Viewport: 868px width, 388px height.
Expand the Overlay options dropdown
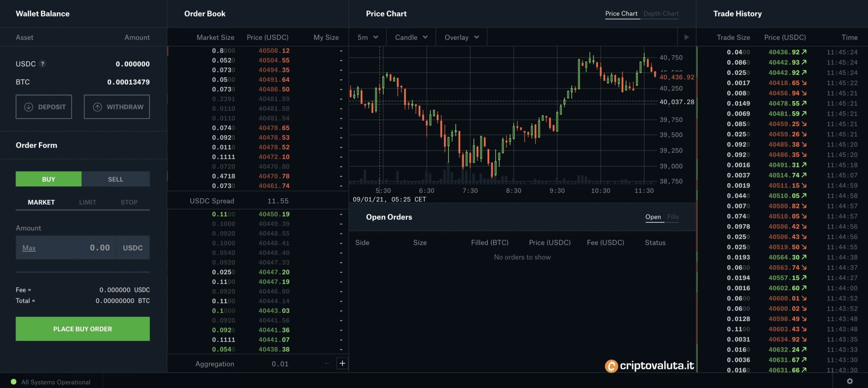pyautogui.click(x=461, y=37)
